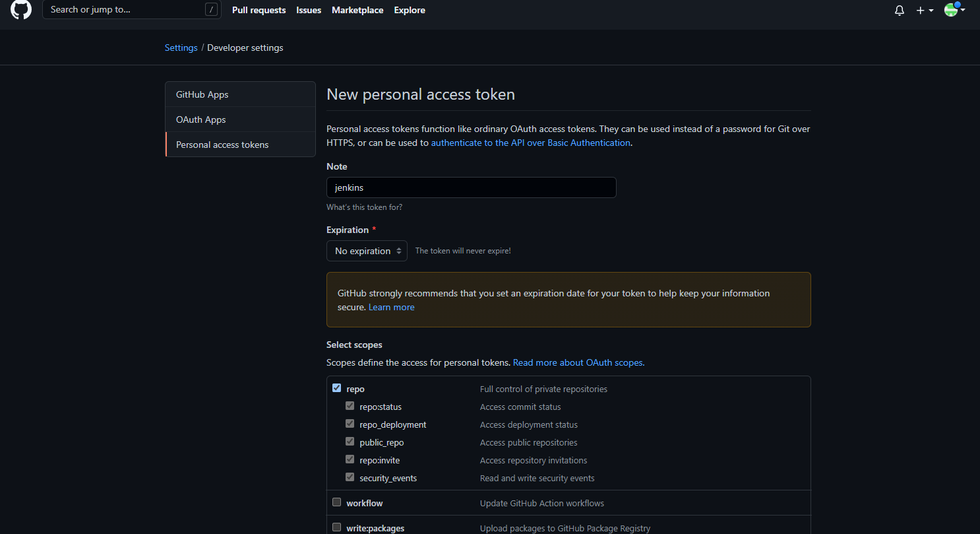
Task: Click the Expiration label
Action: point(348,230)
